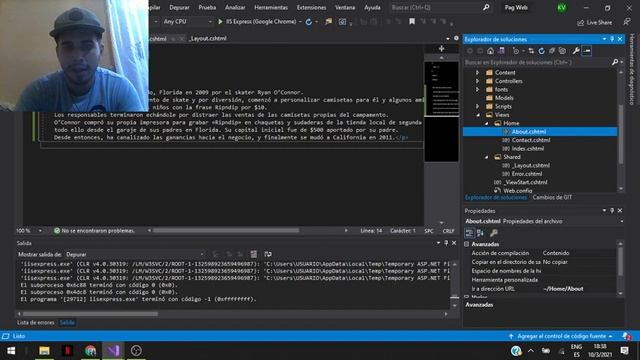Expand the Content folder
640x360 pixels.
pos(477,73)
